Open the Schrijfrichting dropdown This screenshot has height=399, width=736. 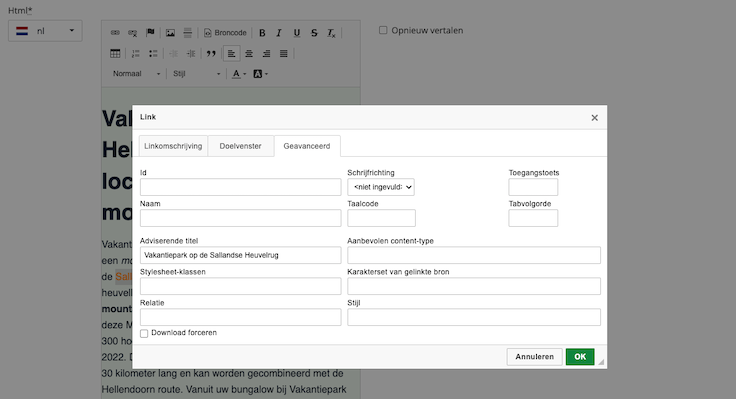(381, 187)
